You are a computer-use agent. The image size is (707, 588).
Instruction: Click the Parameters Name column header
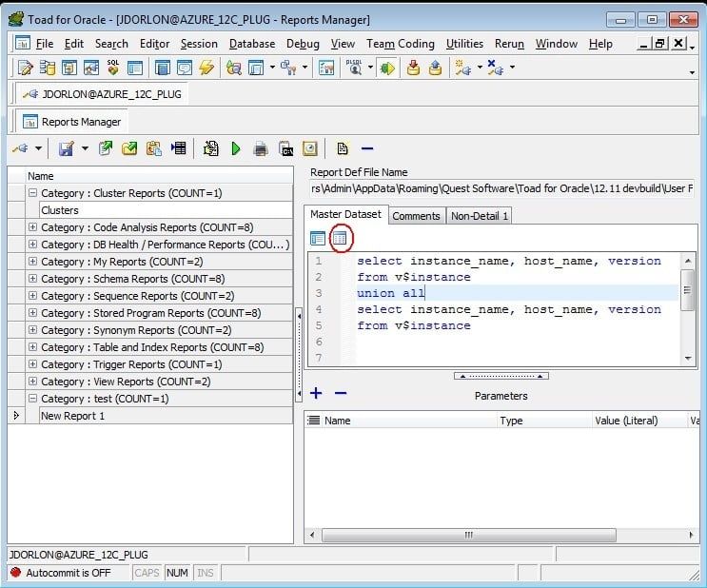409,421
